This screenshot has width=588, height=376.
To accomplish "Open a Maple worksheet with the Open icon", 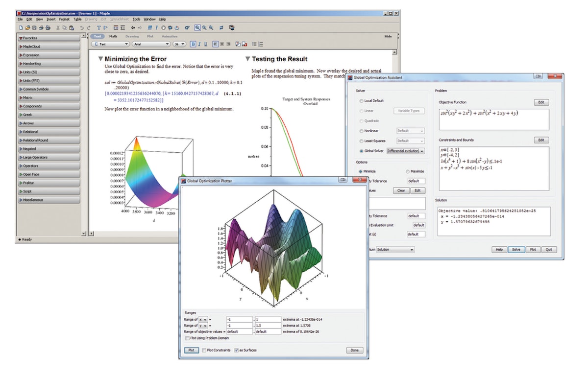I will coord(28,28).
